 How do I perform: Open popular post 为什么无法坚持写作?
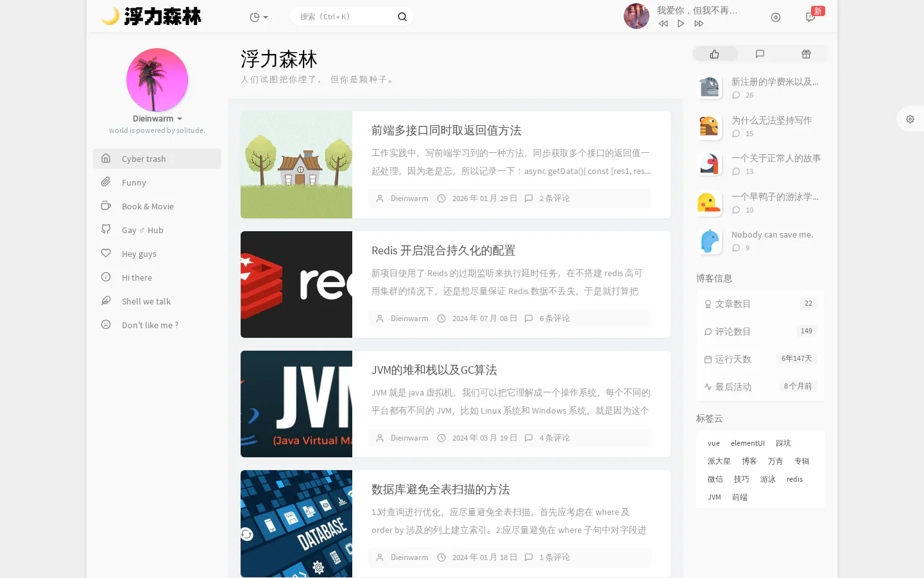[771, 120]
